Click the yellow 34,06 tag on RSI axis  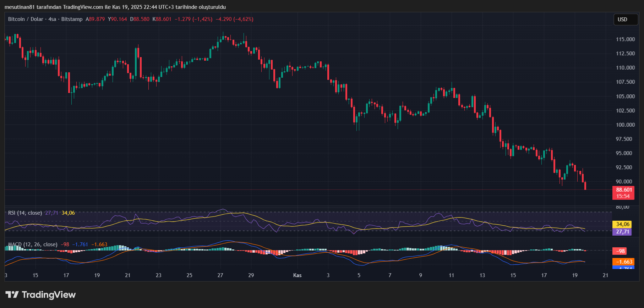623,224
